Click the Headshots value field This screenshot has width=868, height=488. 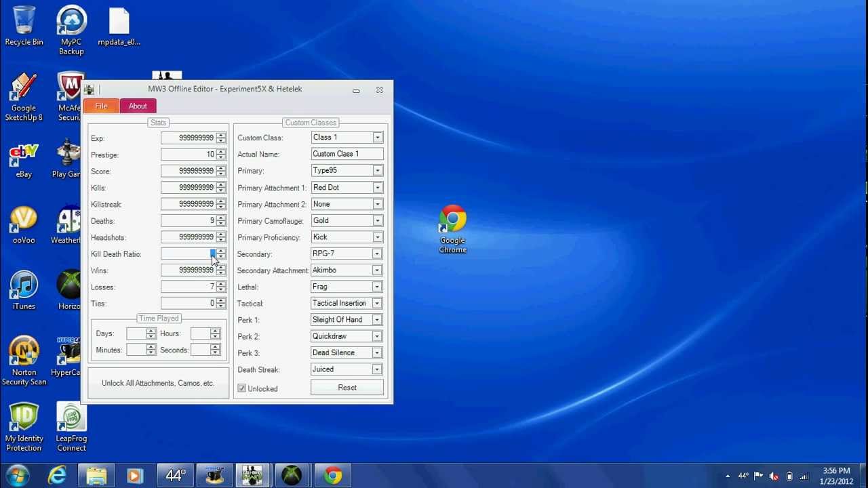click(x=189, y=237)
